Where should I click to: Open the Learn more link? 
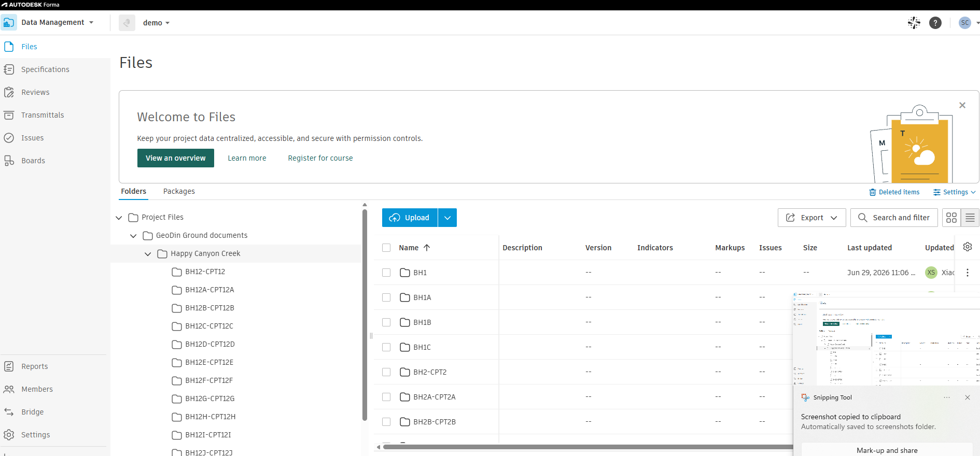click(x=247, y=158)
